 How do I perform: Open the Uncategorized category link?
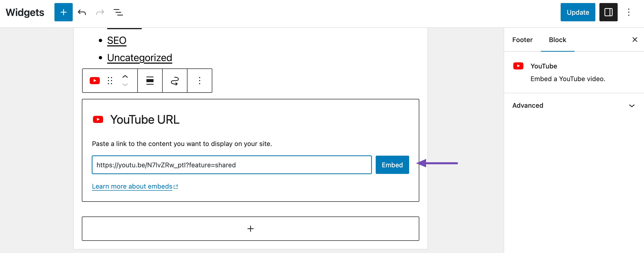(x=140, y=58)
